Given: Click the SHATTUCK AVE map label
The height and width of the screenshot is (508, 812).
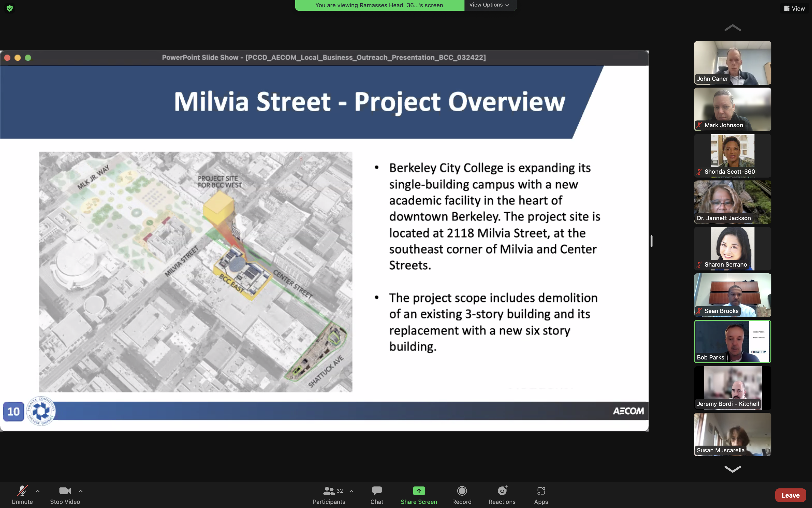Looking at the screenshot, I should [326, 371].
